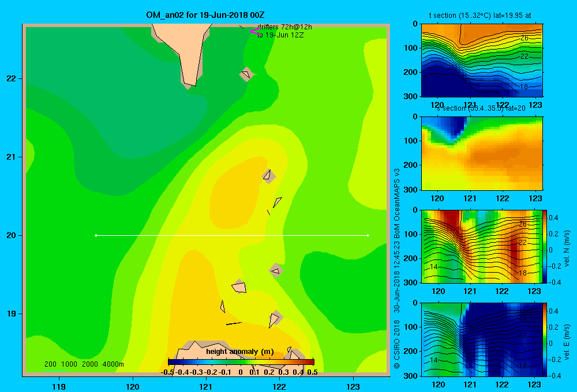Click the left endpoint of the white section line
The width and height of the screenshot is (577, 392).
click(x=96, y=235)
